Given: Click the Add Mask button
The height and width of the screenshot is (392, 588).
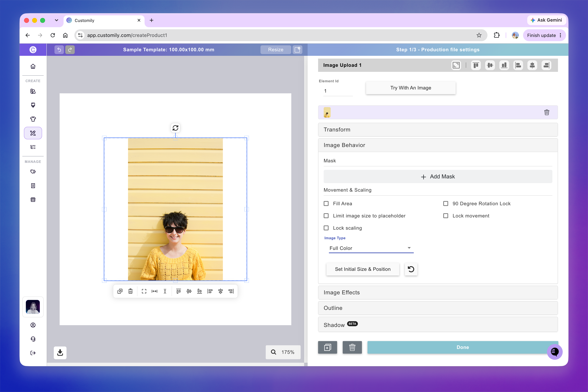Looking at the screenshot, I should tap(438, 176).
